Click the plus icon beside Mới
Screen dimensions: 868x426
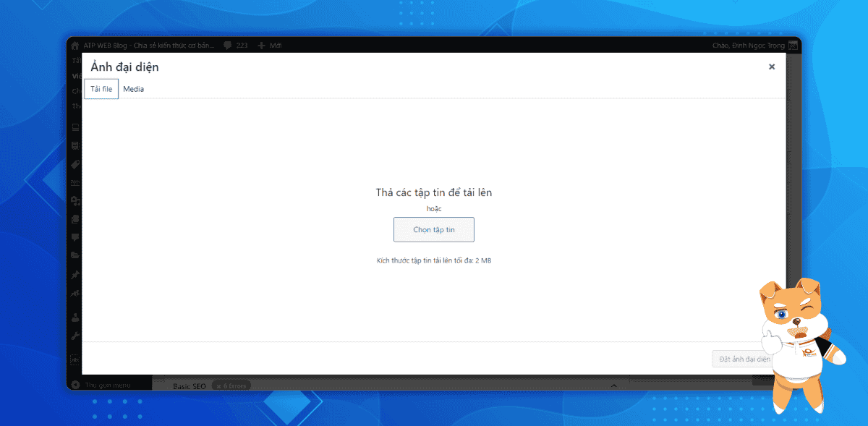(x=262, y=46)
